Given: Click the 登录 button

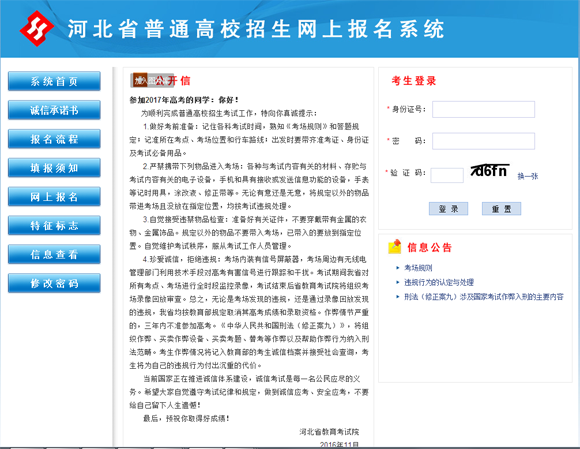Looking at the screenshot, I should coord(448,209).
